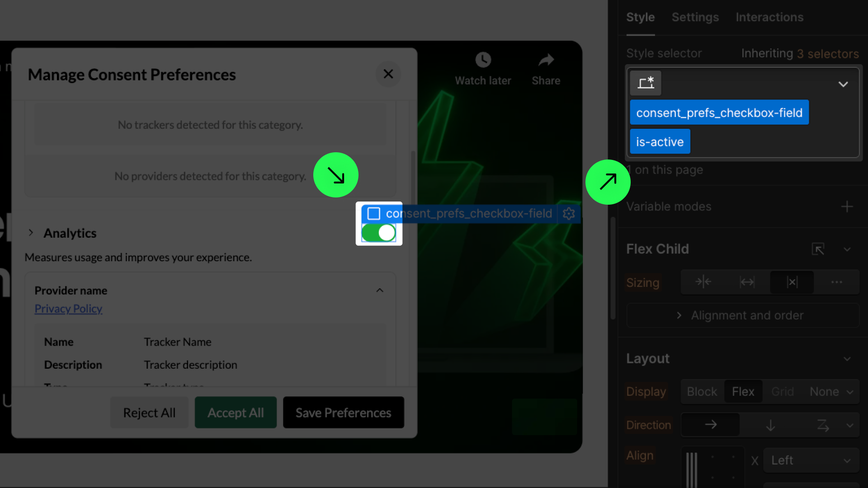
Task: Switch to the Settings tab
Action: (x=695, y=17)
